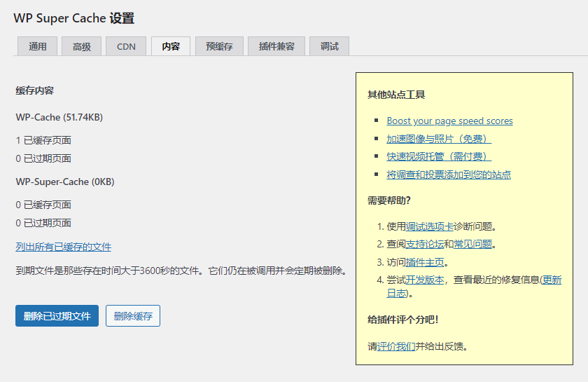Open the 插件兼容 tab

point(276,46)
